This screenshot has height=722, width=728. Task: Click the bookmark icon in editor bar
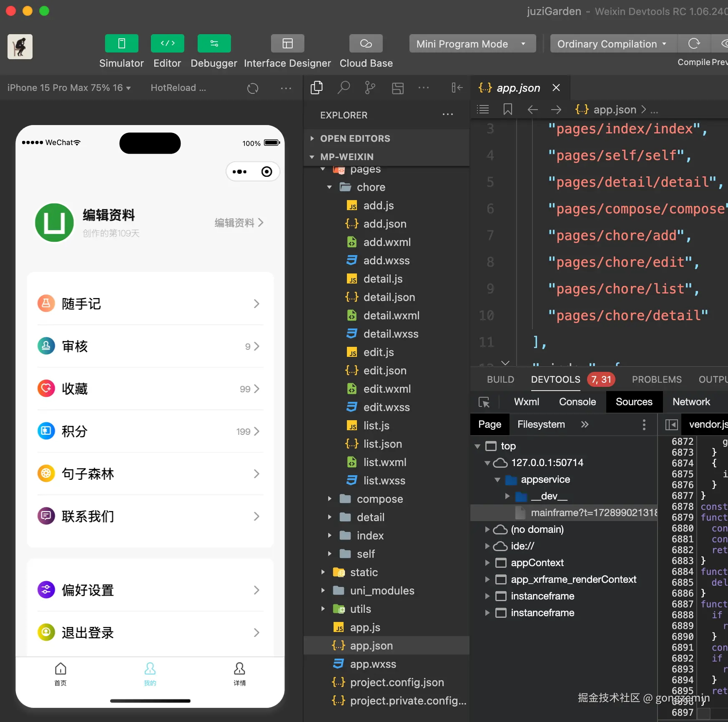tap(508, 110)
